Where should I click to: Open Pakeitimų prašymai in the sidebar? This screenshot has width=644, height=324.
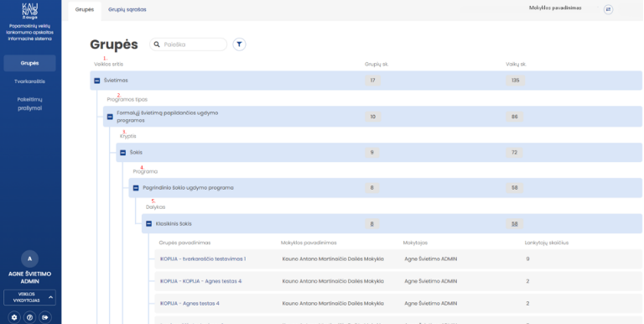29,103
